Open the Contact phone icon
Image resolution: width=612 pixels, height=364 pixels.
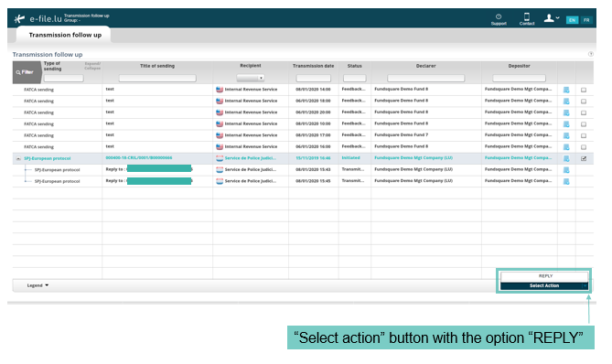point(527,18)
